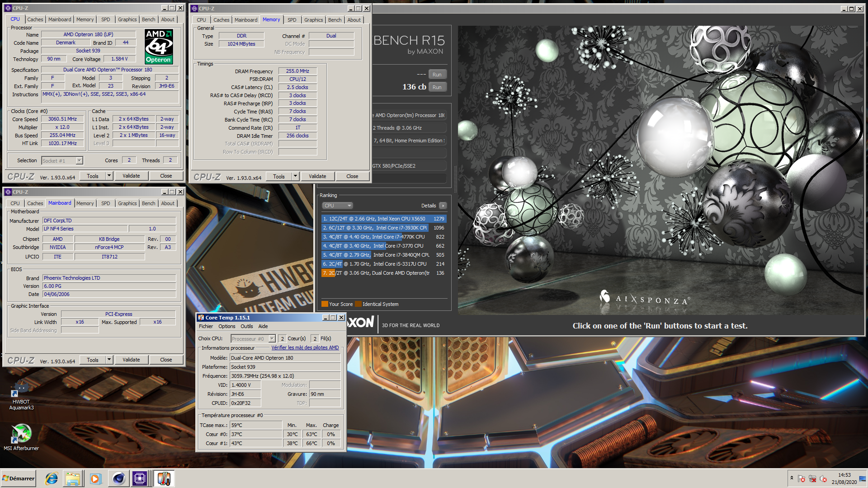The width and height of the screenshot is (868, 488).
Task: Click Validate in CPU-Z Mainboard window
Action: [131, 360]
